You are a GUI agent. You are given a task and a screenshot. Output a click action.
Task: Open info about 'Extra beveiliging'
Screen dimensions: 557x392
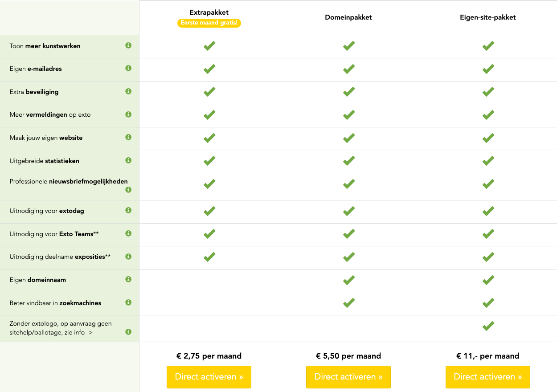pyautogui.click(x=128, y=91)
